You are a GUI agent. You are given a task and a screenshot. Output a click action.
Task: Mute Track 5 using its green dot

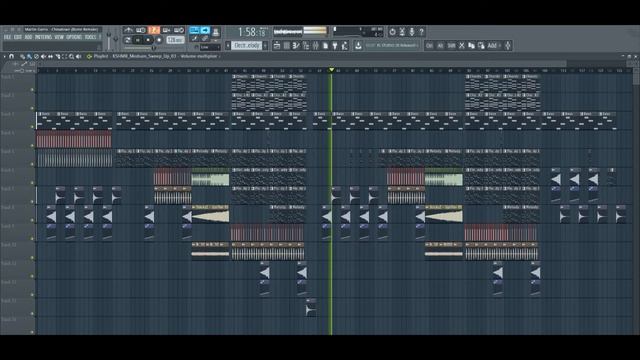click(x=32, y=164)
